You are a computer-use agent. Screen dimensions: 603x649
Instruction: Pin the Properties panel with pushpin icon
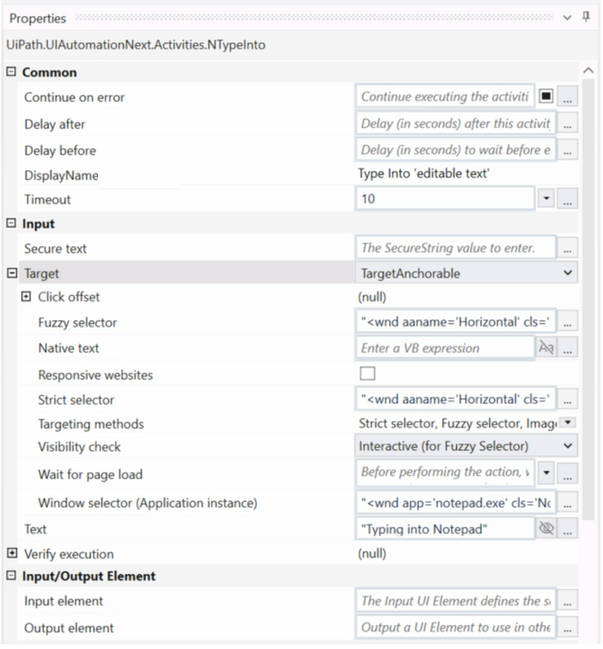(586, 17)
